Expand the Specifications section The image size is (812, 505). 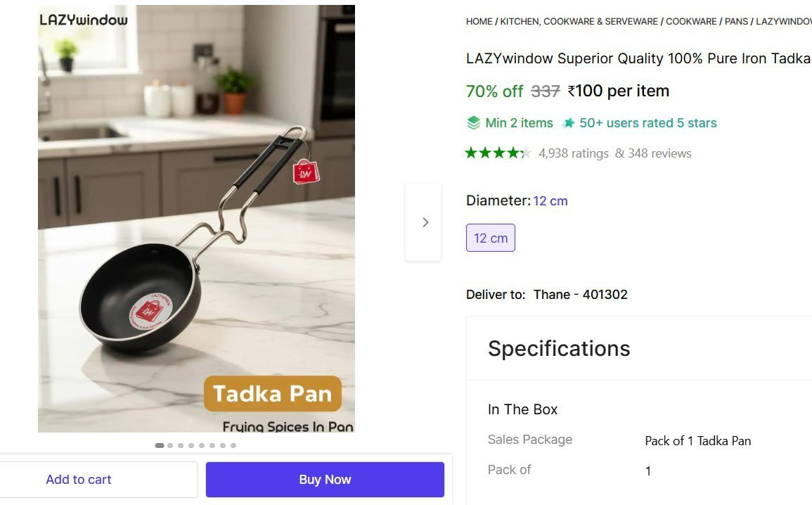click(x=559, y=348)
